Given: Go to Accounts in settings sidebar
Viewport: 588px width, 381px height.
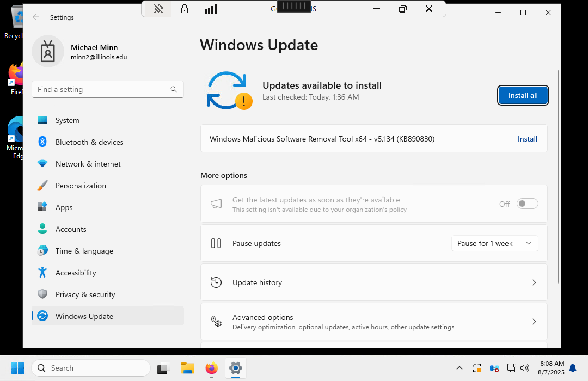Looking at the screenshot, I should (71, 229).
